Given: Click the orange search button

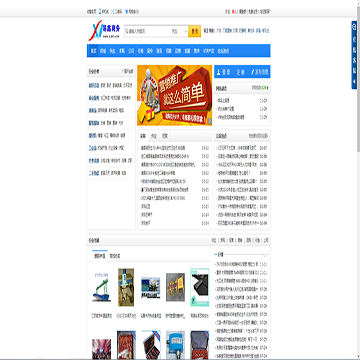Looking at the screenshot, I should [x=194, y=31].
